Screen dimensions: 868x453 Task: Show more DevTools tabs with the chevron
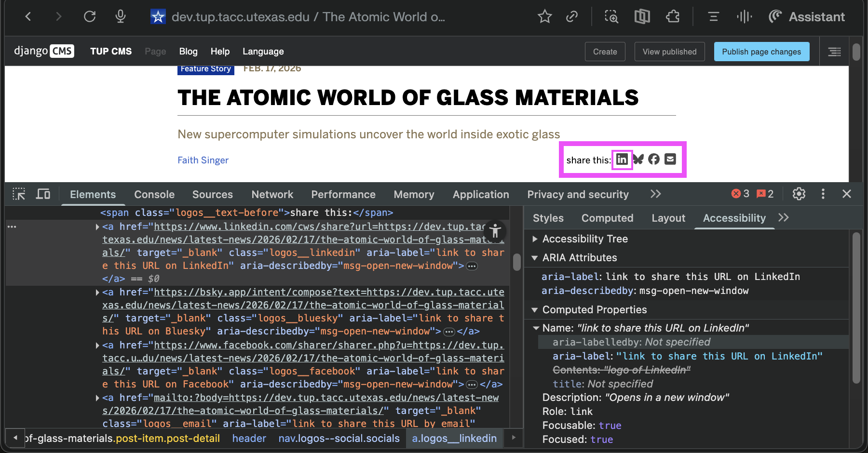tap(655, 194)
